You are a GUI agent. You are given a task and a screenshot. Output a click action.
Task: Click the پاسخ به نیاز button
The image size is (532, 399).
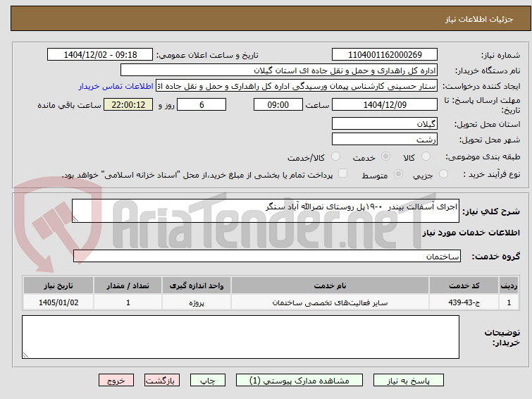[x=409, y=381]
